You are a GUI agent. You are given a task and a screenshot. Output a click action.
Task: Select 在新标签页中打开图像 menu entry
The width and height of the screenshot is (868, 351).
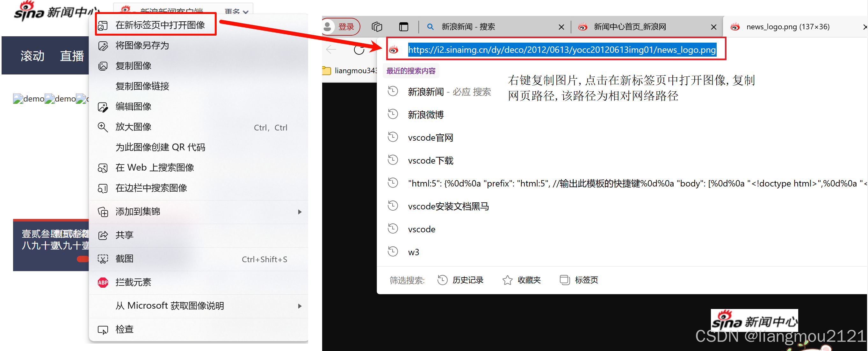click(160, 25)
